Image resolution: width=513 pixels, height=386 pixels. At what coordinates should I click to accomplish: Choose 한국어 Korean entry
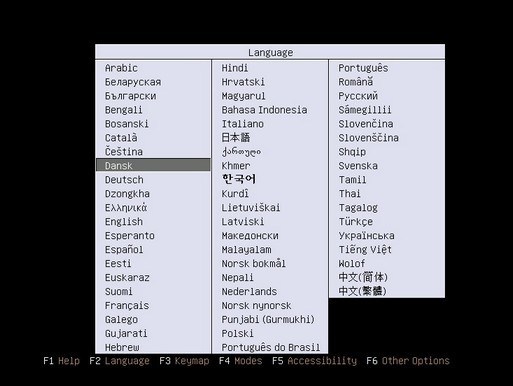(x=239, y=179)
